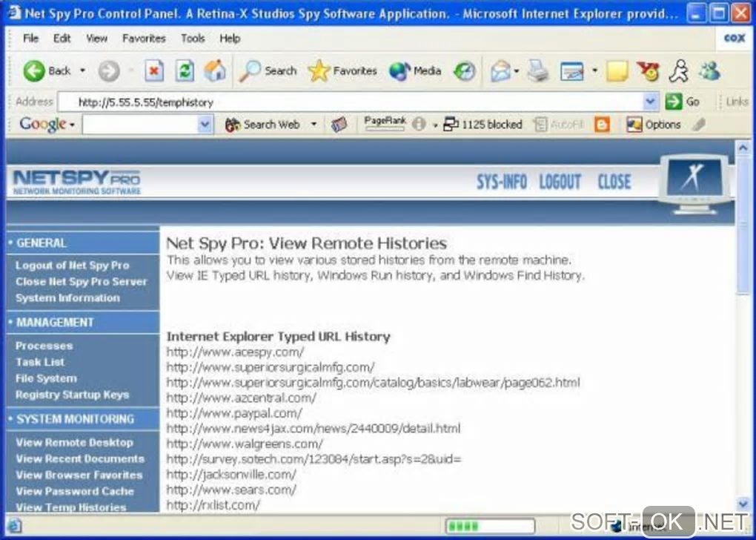
Task: Go to Home page icon
Action: coord(215,70)
